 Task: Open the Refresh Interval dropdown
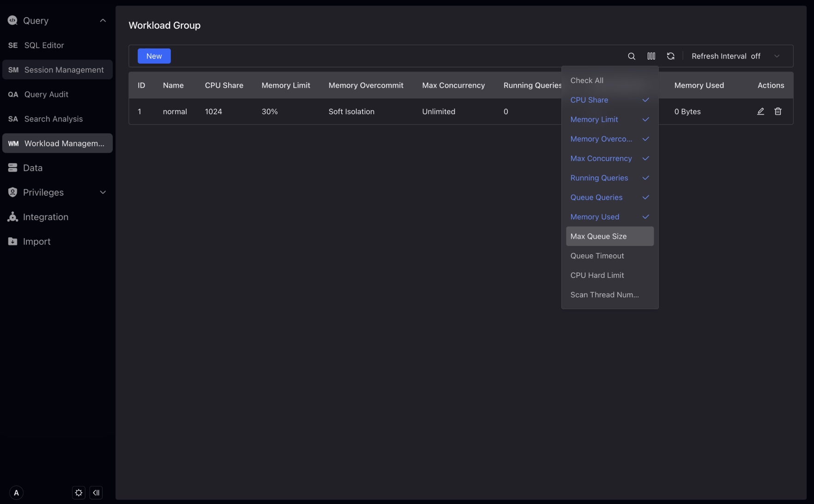735,56
